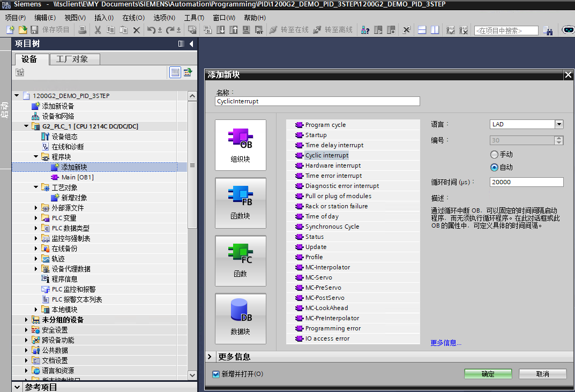Select the 自动 automatic numbering radio button
Image resolution: width=575 pixels, height=392 pixels.
[x=494, y=167]
